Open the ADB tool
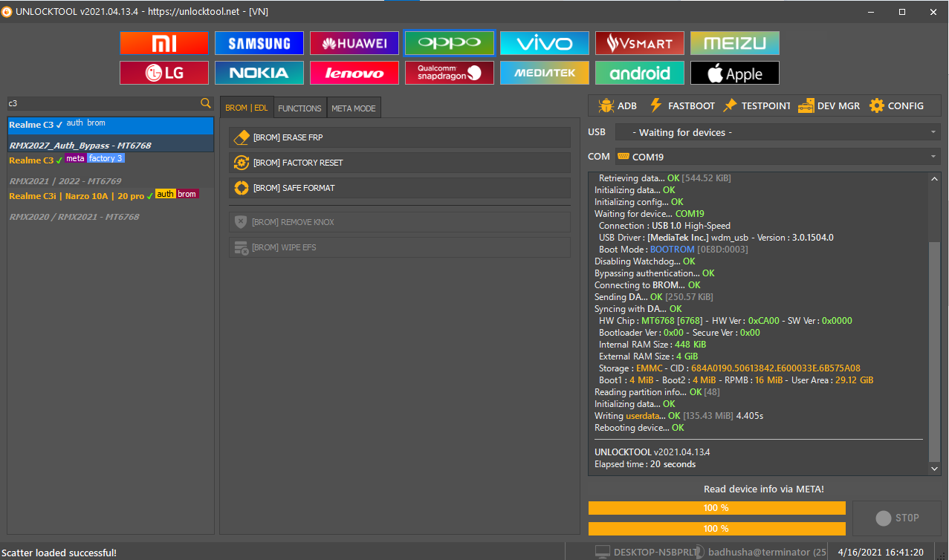 618,105
